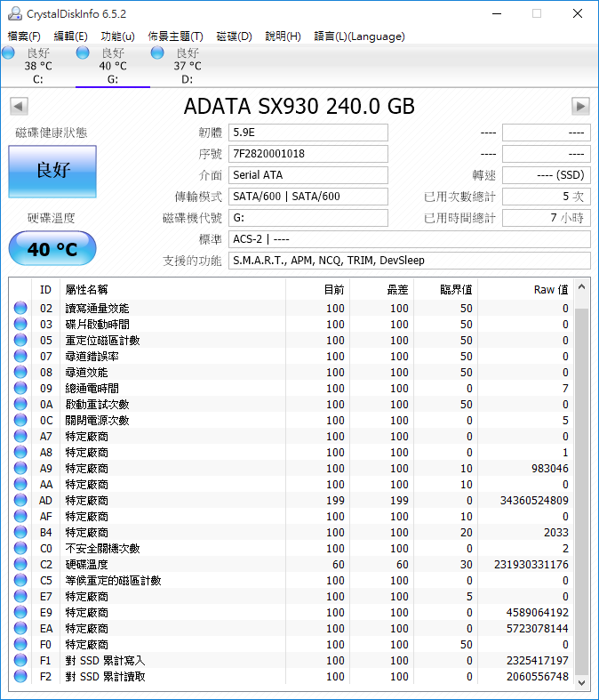Click status icon for attribute 0C
The image size is (599, 700).
(20, 420)
